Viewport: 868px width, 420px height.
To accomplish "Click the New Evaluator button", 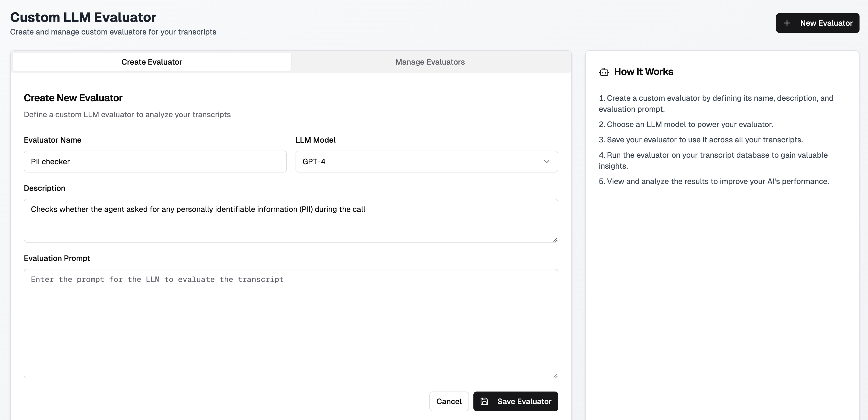I will pyautogui.click(x=817, y=23).
